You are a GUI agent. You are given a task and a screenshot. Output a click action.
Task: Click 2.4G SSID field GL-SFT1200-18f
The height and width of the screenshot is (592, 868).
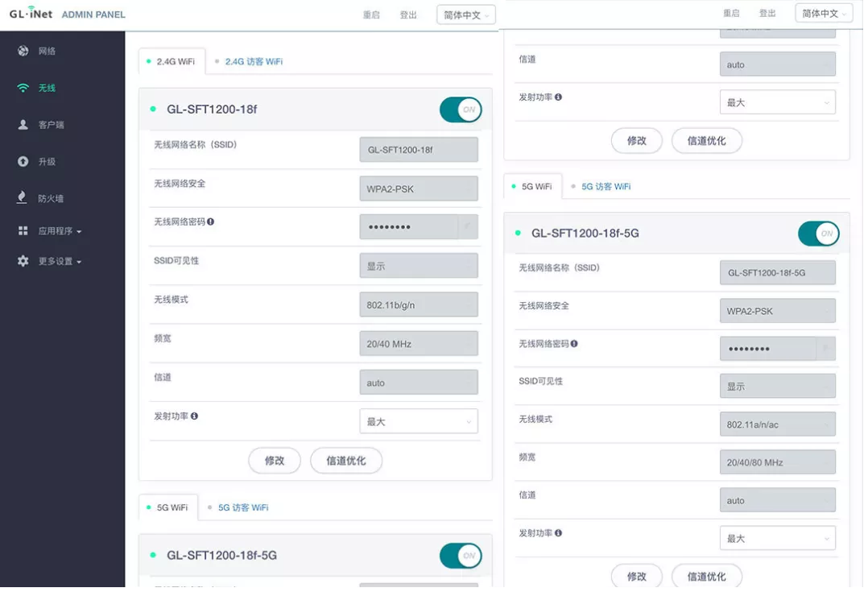point(419,150)
